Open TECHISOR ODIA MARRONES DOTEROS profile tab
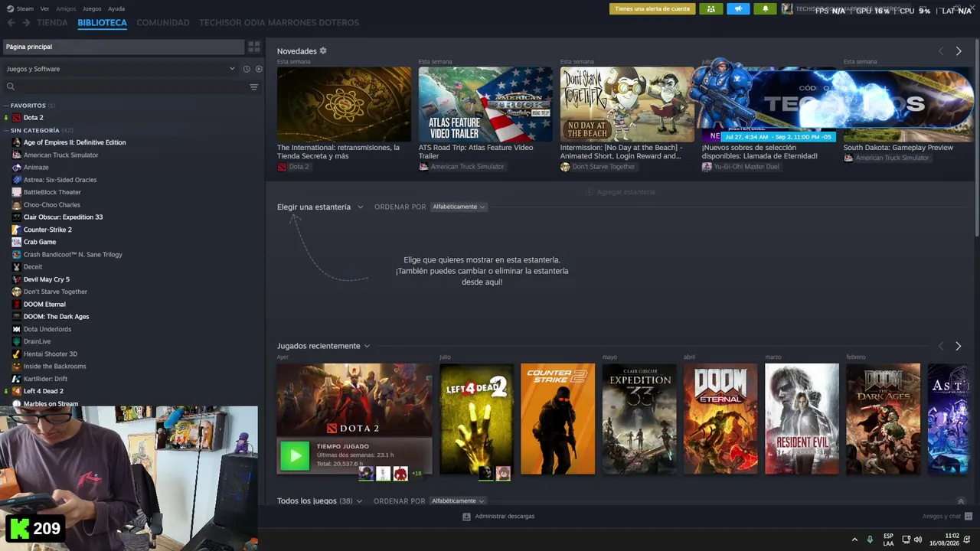980x551 pixels. 279,23
